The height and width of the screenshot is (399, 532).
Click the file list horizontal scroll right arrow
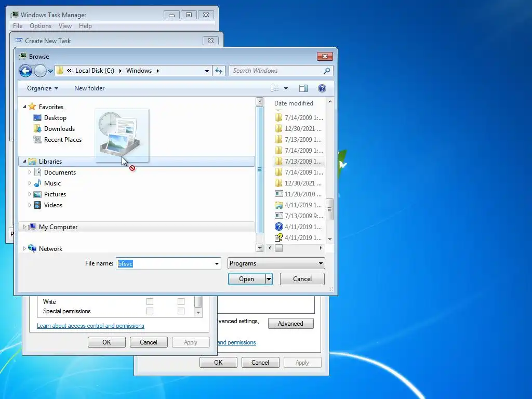point(321,248)
